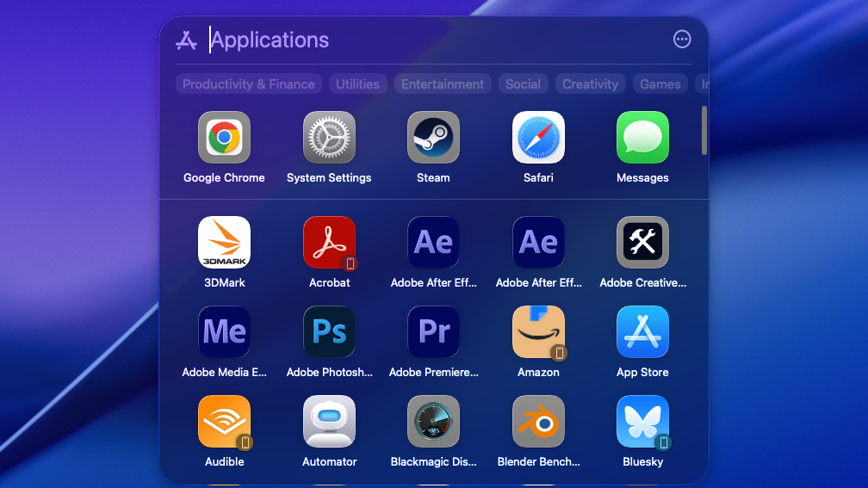Launch Steam from suggestions row
This screenshot has width=868, height=488.
pos(433,138)
